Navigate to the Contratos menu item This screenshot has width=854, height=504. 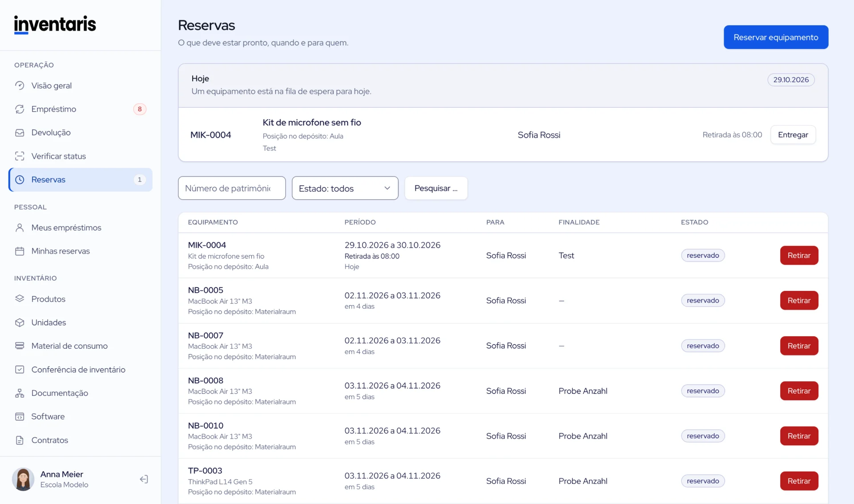[x=81, y=440]
